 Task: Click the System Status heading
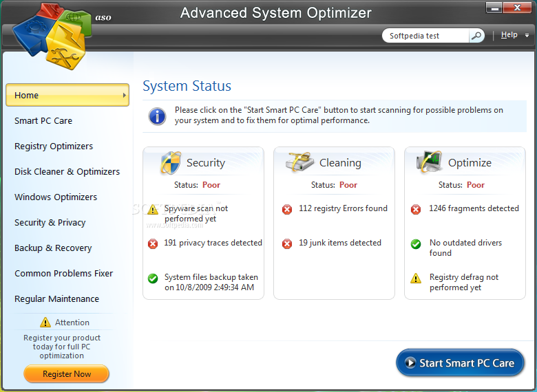[x=187, y=86]
